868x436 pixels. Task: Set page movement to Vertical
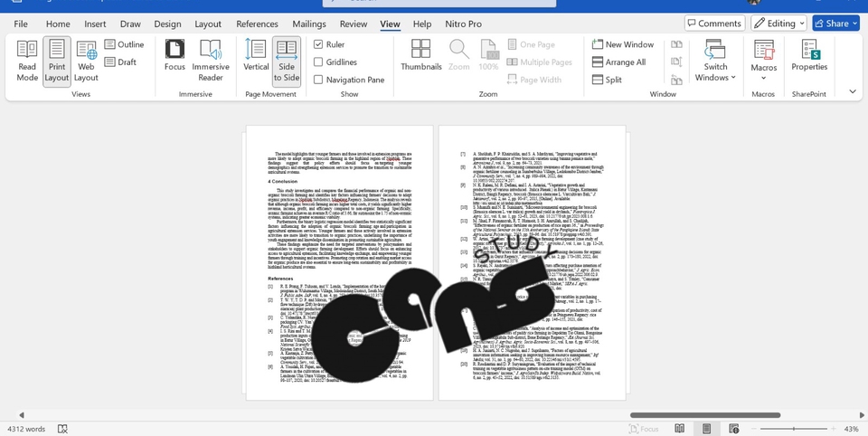click(256, 55)
